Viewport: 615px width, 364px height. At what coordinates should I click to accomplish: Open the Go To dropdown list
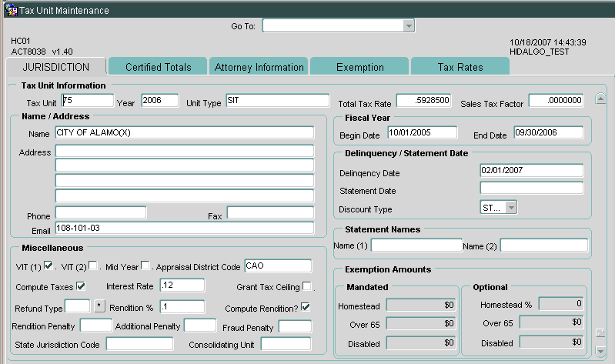(x=408, y=26)
